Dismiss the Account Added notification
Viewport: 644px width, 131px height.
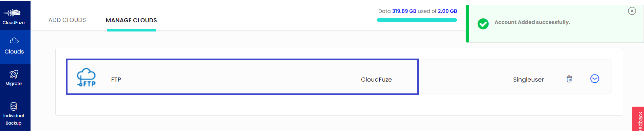(632, 11)
